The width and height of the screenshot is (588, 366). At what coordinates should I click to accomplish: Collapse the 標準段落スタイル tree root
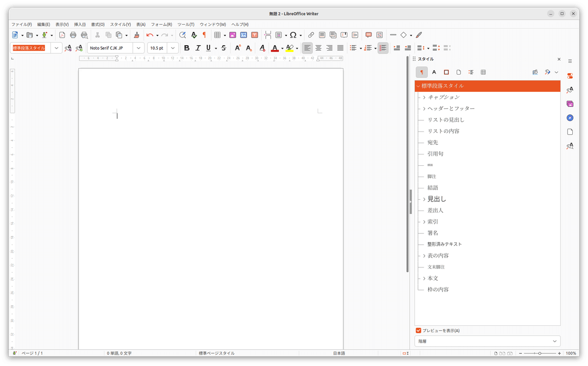coord(418,86)
